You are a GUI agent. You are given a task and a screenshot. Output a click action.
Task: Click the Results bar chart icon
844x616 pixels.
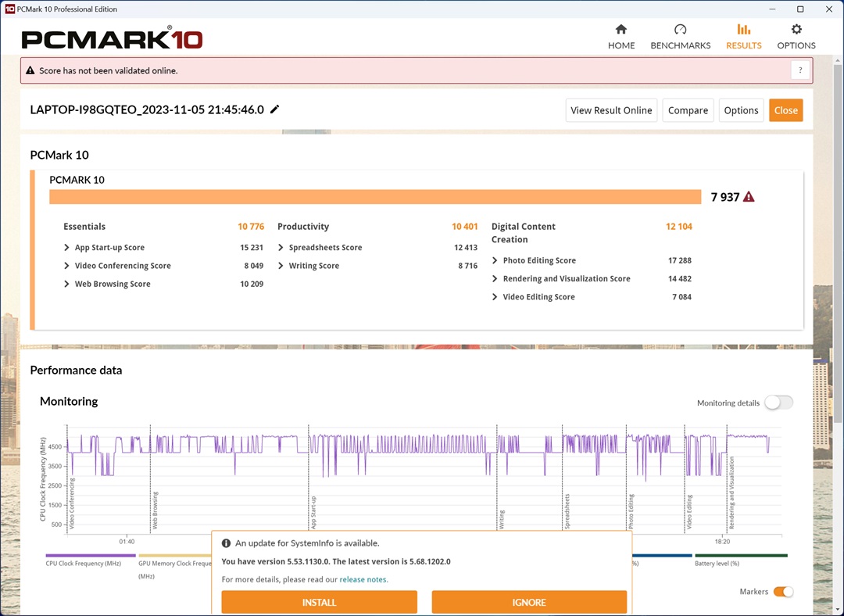click(743, 29)
